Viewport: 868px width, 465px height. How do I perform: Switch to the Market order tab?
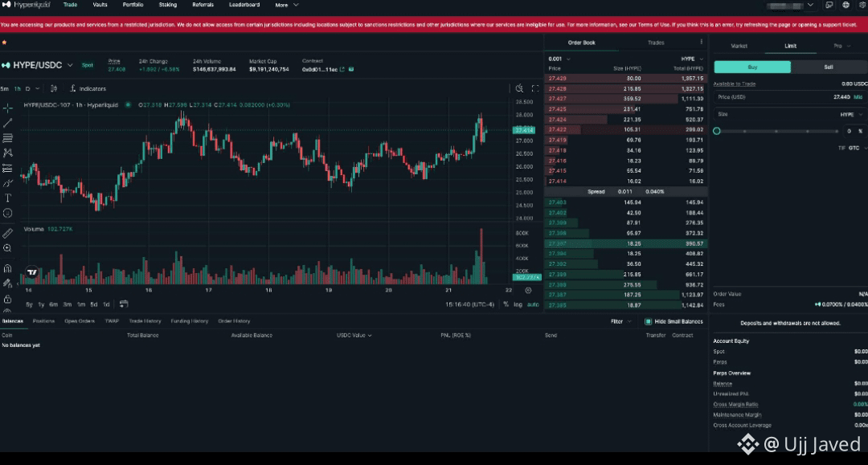click(739, 46)
